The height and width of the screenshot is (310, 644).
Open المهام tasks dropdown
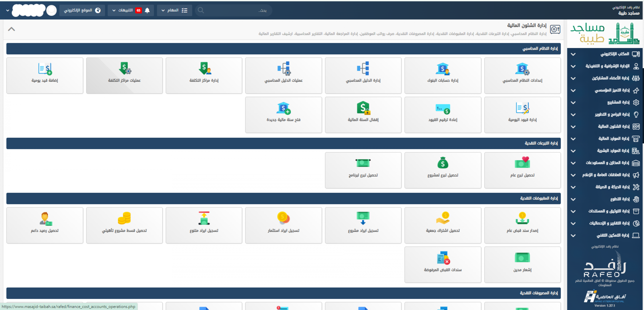(x=174, y=10)
